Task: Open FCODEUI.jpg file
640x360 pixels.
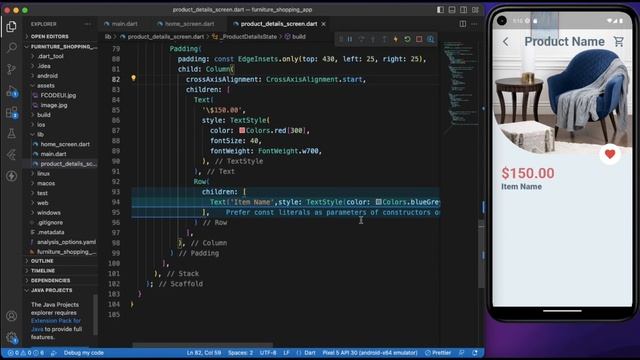Action: pos(58,96)
